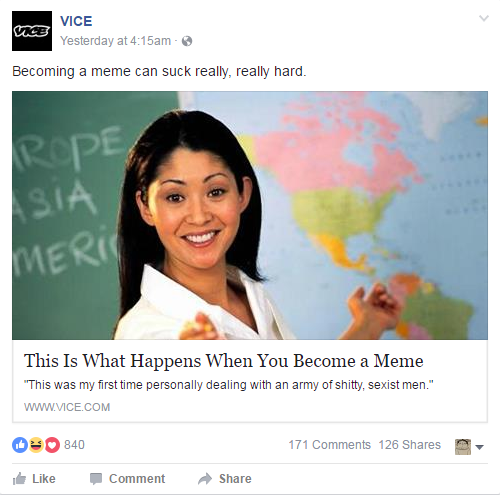Open the article headline about becoming a meme
This screenshot has height=495, width=500.
[x=224, y=361]
